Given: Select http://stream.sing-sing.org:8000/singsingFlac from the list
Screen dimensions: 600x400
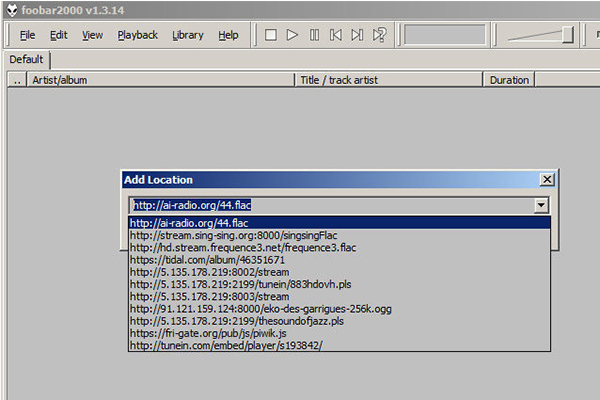Looking at the screenshot, I should coord(339,235).
